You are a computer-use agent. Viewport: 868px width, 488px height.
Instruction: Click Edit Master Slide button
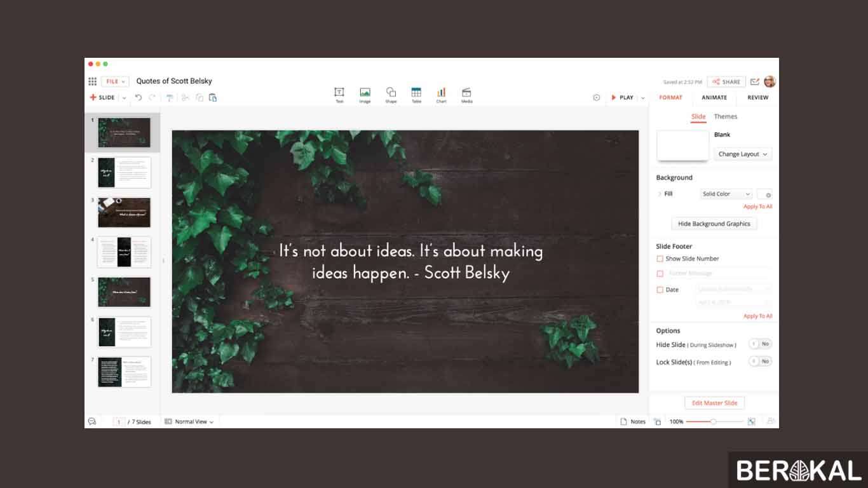(x=715, y=403)
